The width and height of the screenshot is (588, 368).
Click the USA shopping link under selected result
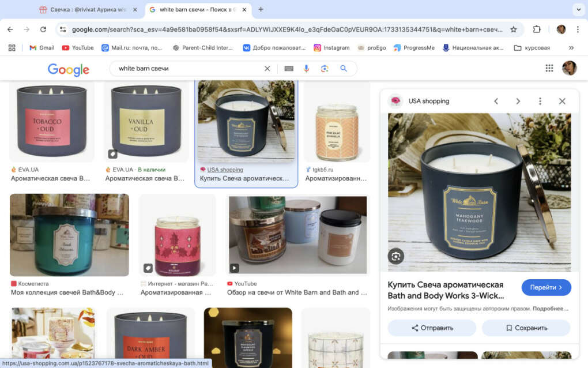225,170
